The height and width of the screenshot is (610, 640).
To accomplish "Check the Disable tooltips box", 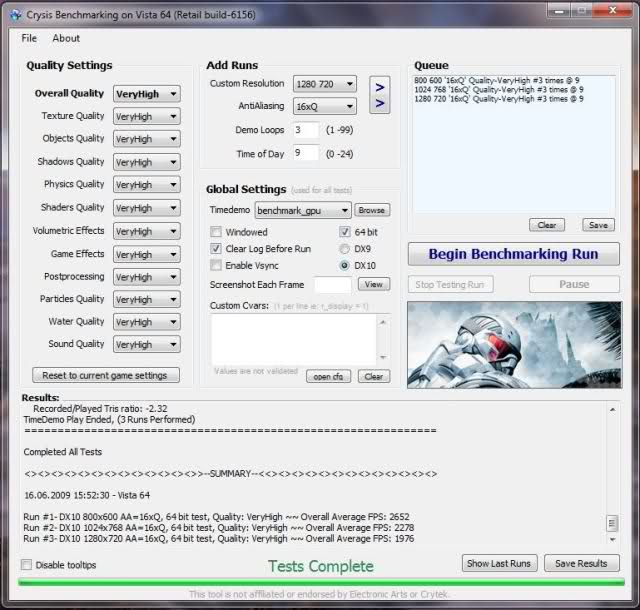I will coord(27,565).
